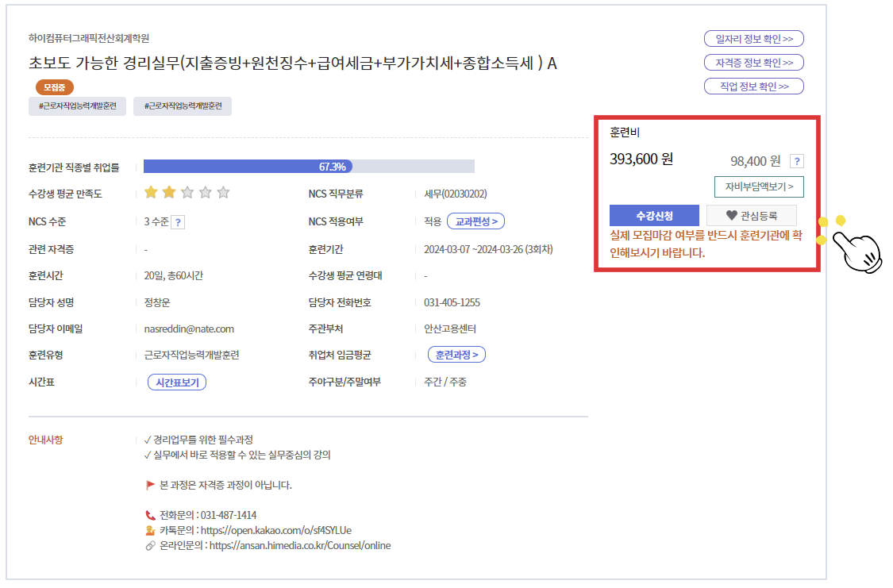Click the NCS code 세무(02030202)

[x=456, y=194]
